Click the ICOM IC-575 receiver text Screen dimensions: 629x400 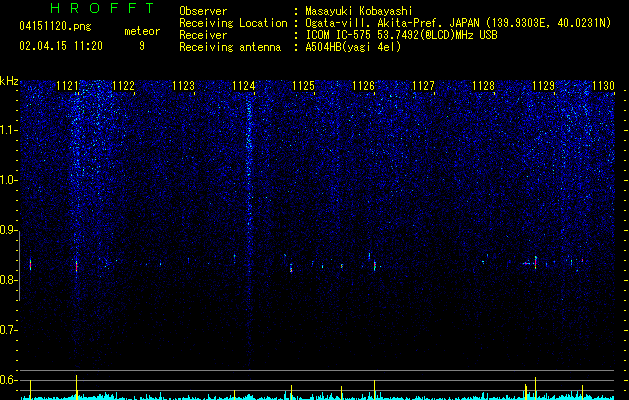coord(401,35)
